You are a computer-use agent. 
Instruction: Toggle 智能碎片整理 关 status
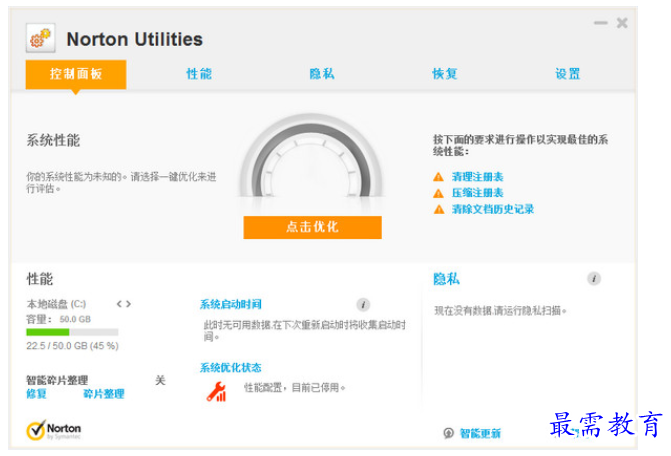[x=160, y=380]
